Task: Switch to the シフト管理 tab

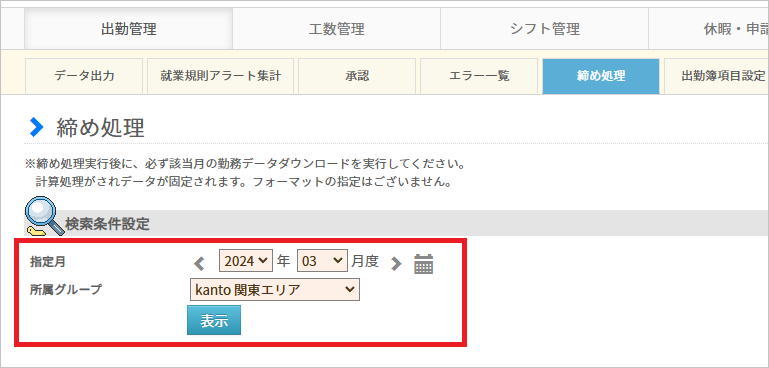Action: [544, 29]
